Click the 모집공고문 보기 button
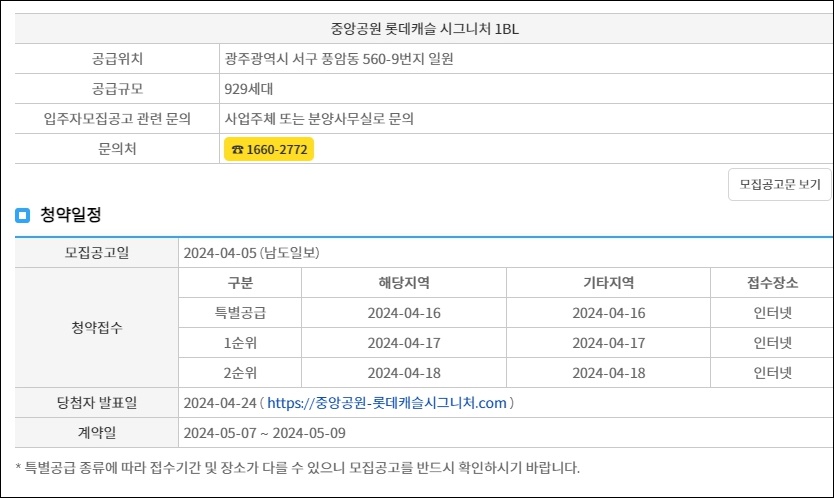834x498 pixels. 779,185
